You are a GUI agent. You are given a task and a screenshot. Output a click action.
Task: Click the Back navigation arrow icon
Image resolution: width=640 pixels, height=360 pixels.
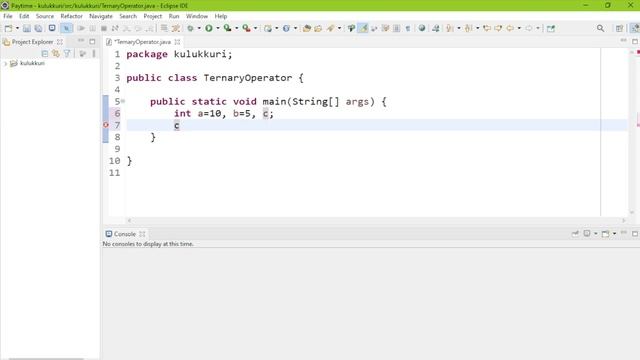coord(510,28)
